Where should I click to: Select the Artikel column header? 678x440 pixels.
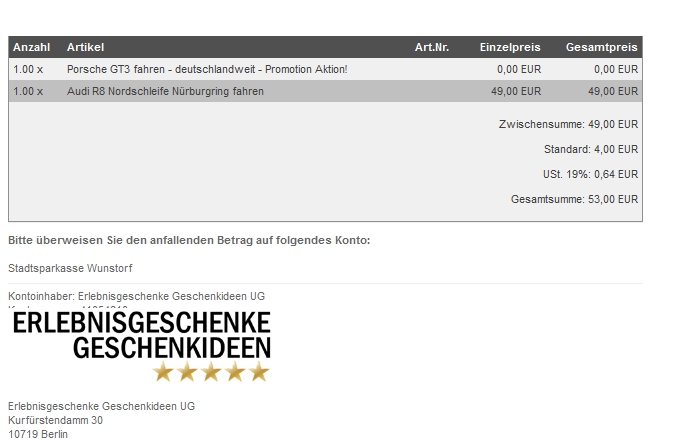pyautogui.click(x=85, y=47)
